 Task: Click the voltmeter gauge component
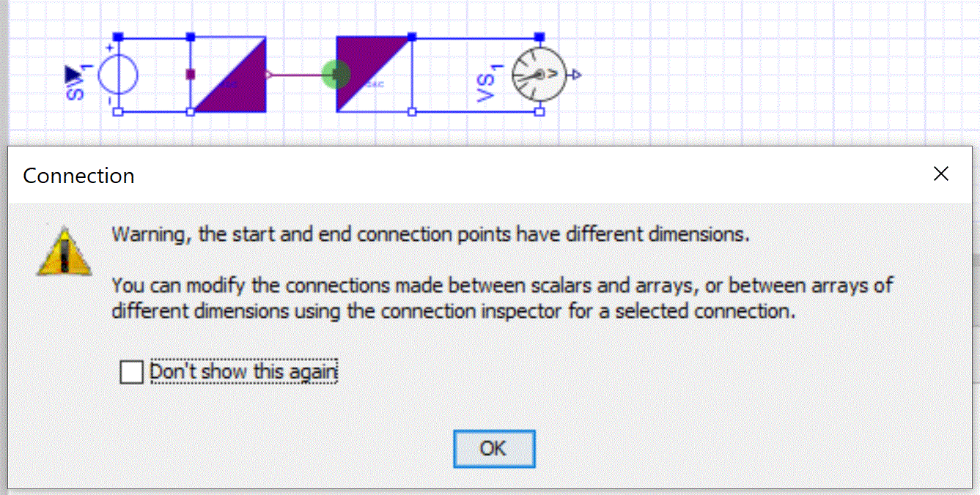pyautogui.click(x=539, y=75)
